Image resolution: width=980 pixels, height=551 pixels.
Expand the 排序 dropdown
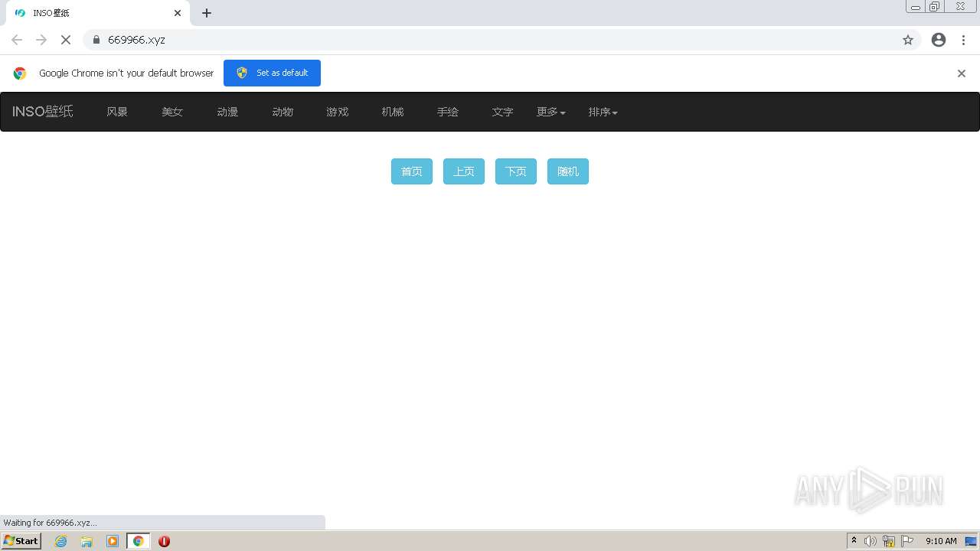pyautogui.click(x=603, y=112)
